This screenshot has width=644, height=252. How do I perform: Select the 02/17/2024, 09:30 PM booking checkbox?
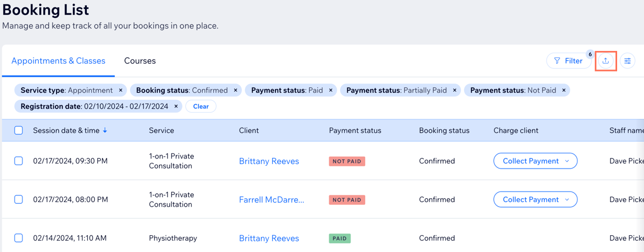[x=18, y=161]
